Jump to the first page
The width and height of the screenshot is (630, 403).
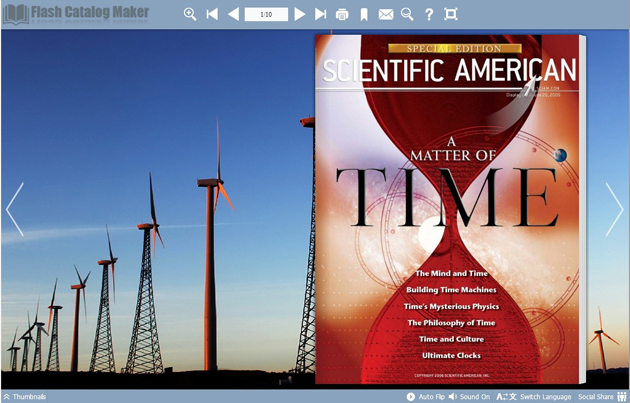pos(212,14)
